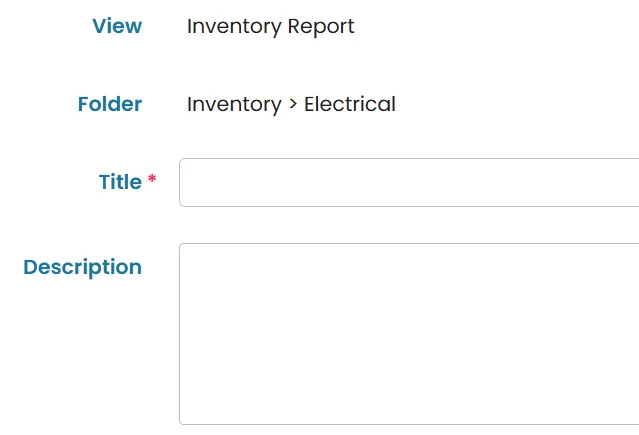Click the breadcrumb chevron between Inventory and Electrical
The width and height of the screenshot is (639, 435).
pos(293,104)
